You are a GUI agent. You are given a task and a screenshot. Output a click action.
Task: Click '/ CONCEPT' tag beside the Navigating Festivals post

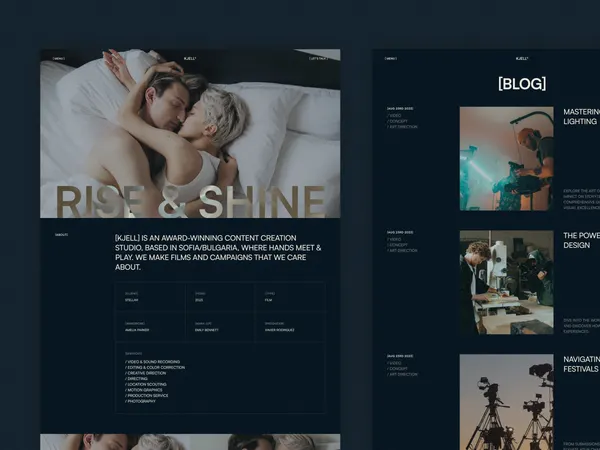(397, 368)
